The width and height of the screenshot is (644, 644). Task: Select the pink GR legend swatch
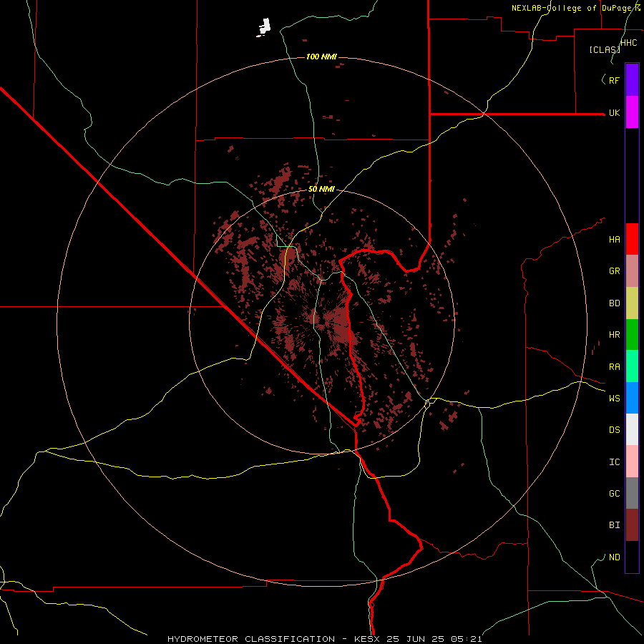(632, 271)
